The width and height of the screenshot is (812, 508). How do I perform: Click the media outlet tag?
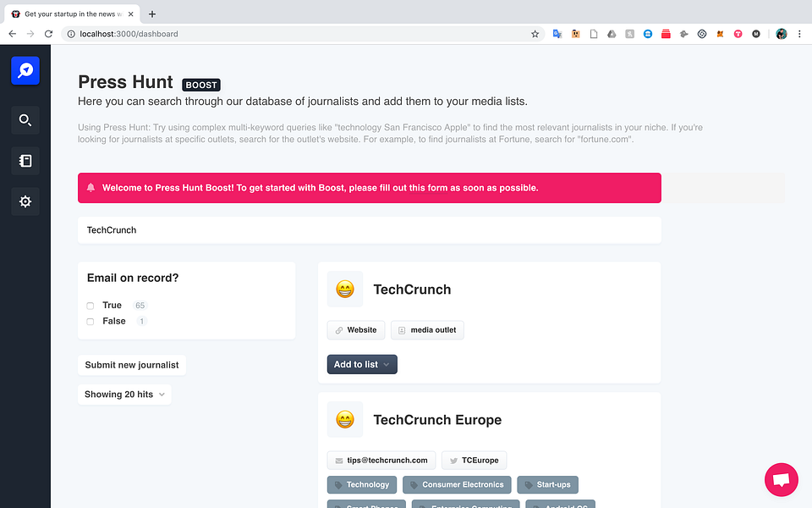coord(427,330)
